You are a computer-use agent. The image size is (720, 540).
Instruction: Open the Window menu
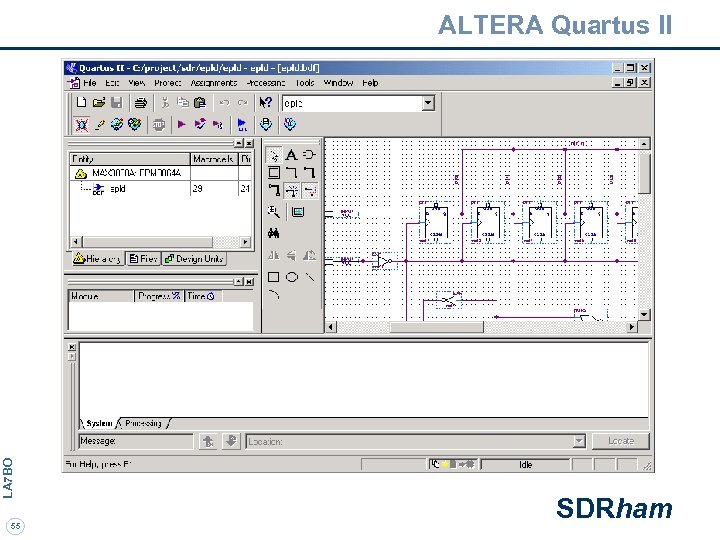pos(338,83)
